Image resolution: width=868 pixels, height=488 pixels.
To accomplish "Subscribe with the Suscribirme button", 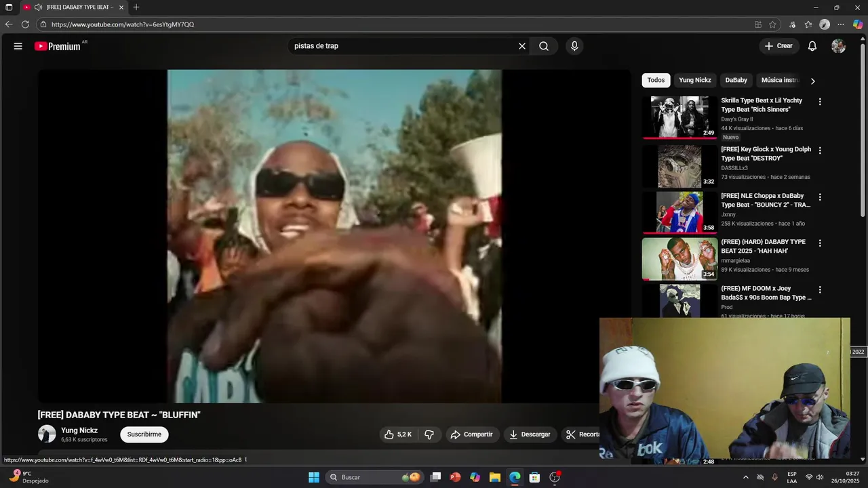I will (144, 434).
